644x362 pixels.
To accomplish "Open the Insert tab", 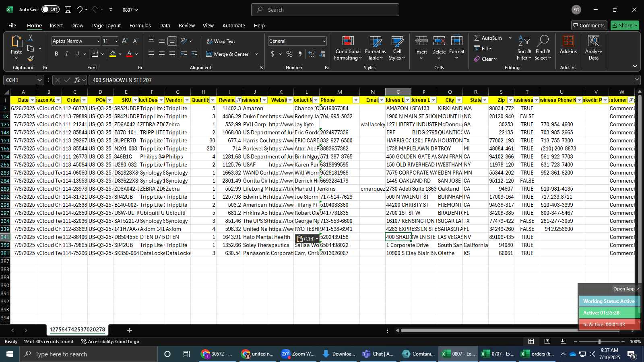I will [56, 25].
